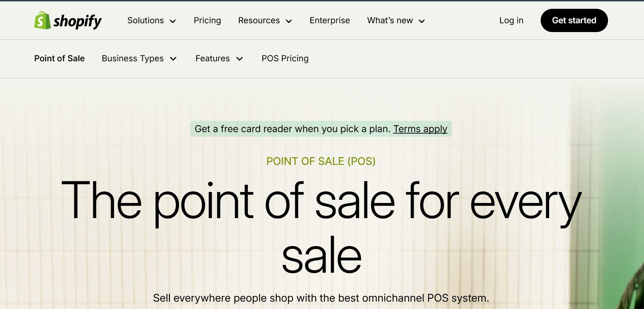Switch to the Point of Sale tab
Screen dimensions: 644x309
coord(59,58)
